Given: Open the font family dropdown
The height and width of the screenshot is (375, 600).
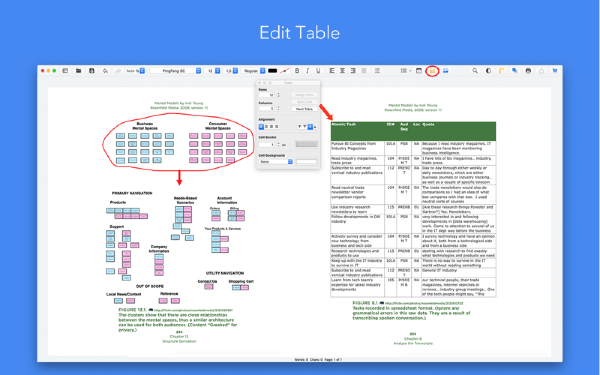Looking at the screenshot, I should [x=176, y=71].
